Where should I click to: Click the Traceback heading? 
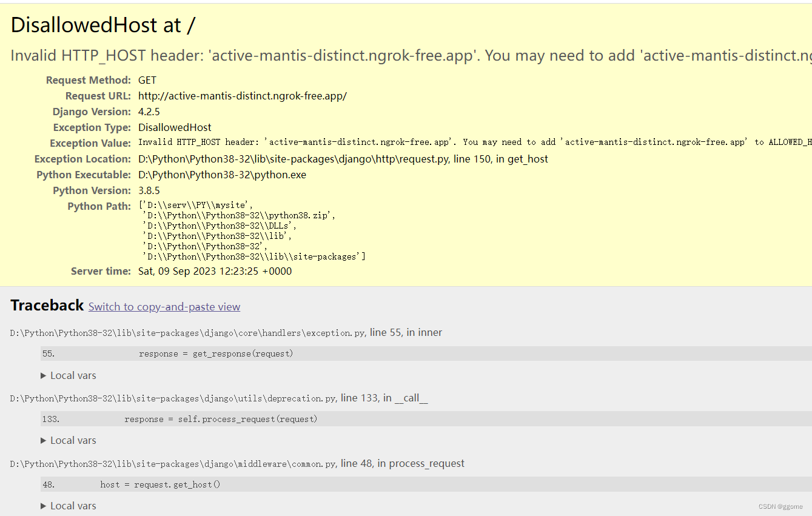[x=47, y=305]
